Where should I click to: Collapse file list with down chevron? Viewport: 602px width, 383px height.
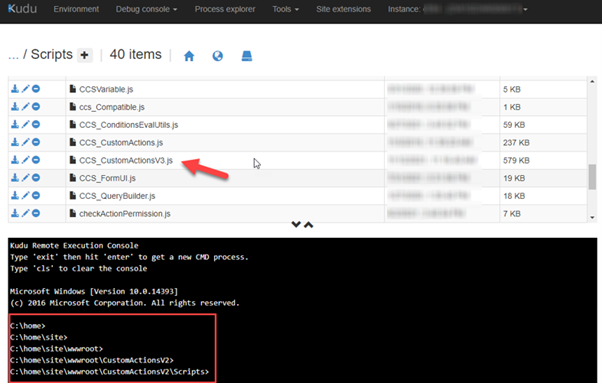(x=296, y=225)
